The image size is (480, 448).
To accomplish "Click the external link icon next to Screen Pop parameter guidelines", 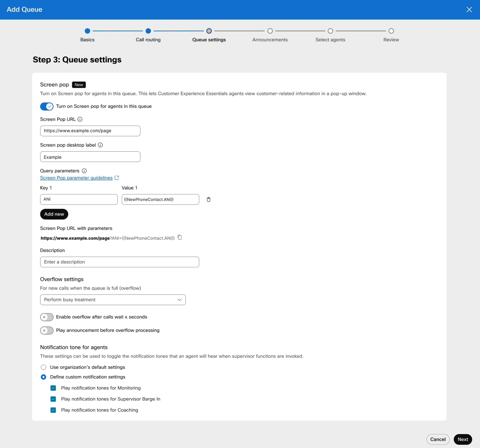I will (117, 177).
